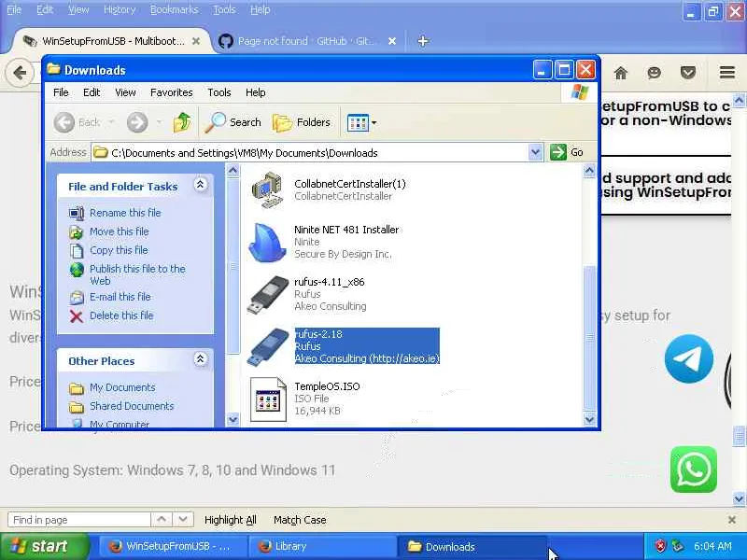This screenshot has width=747, height=560.
Task: Click find next arrow button
Action: pos(183,520)
